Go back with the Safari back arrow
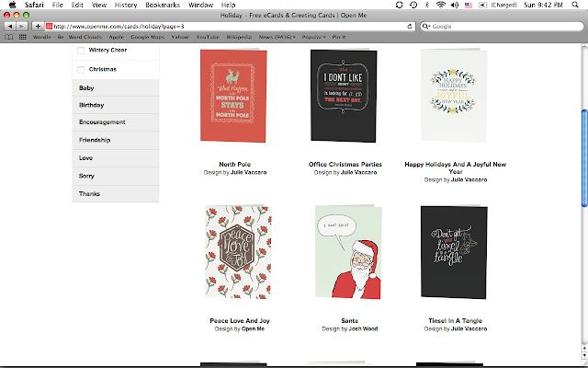The height and width of the screenshot is (368, 588). click(x=10, y=27)
